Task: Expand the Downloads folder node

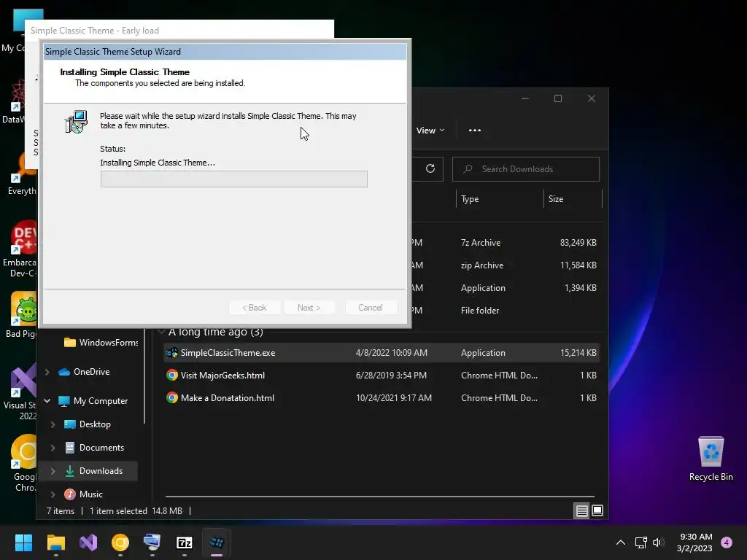Action: pos(53,471)
